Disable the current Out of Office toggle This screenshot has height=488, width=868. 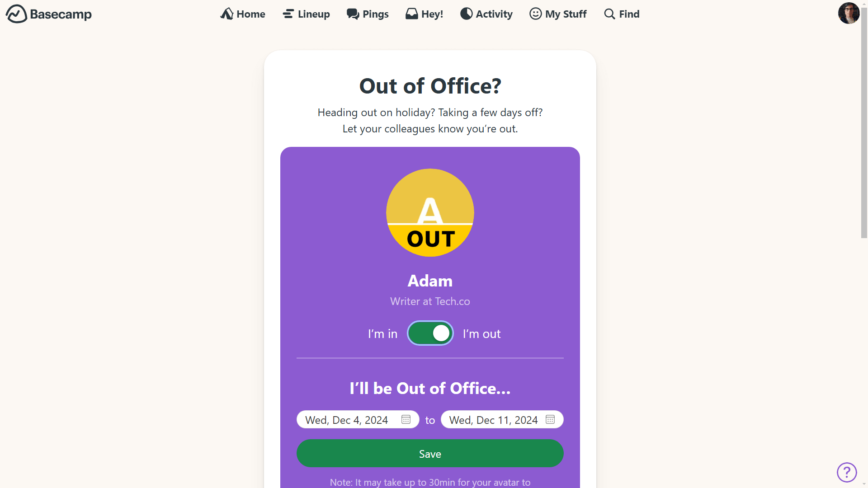430,333
